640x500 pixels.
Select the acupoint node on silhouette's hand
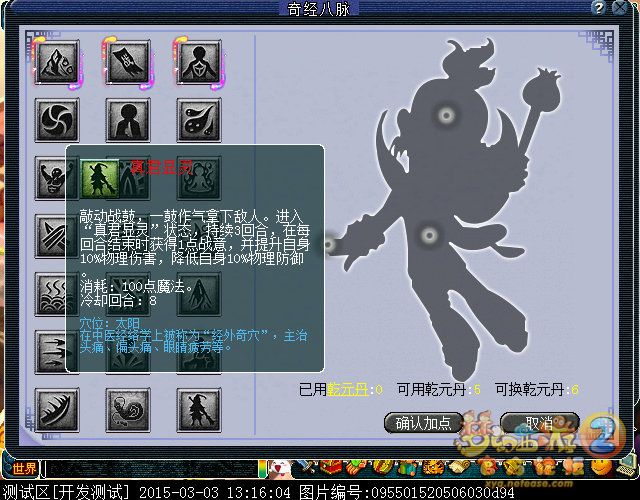tap(329, 244)
